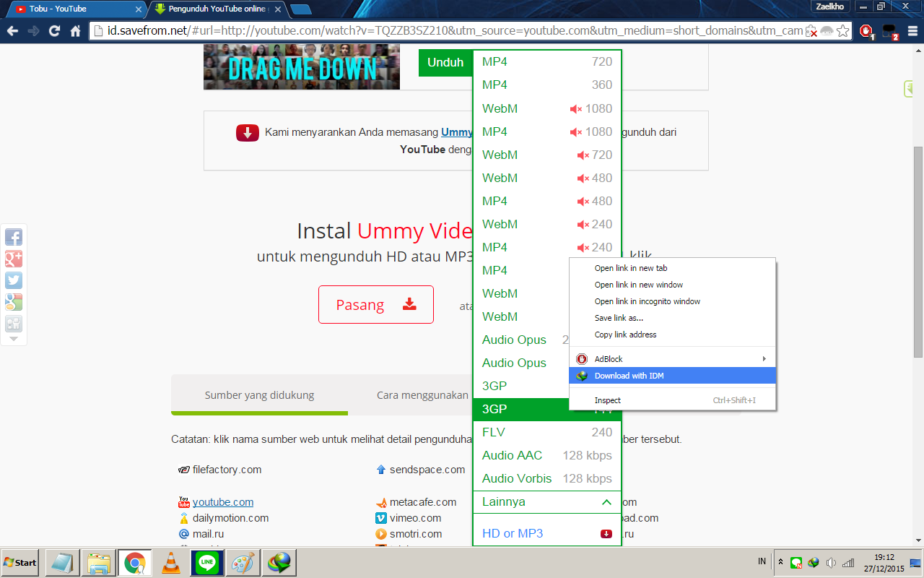Click the youtube.com source link
The width and height of the screenshot is (924, 578).
[x=223, y=502]
